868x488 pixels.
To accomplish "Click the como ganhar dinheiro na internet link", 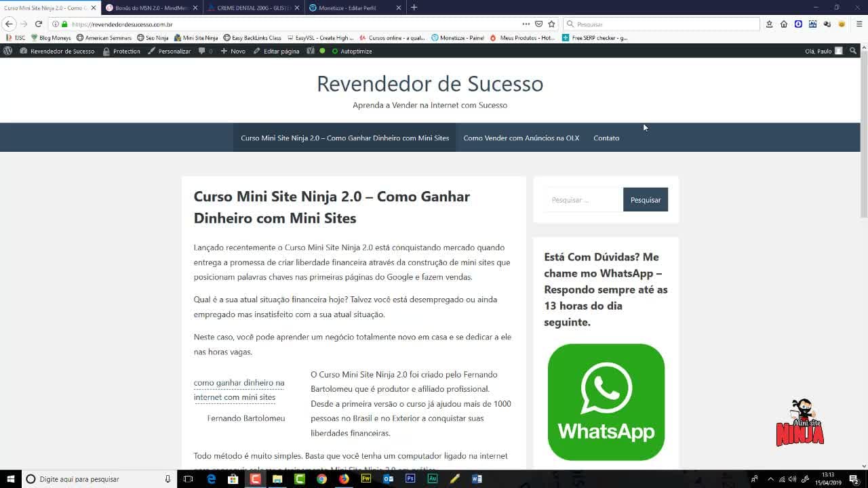I will [239, 390].
